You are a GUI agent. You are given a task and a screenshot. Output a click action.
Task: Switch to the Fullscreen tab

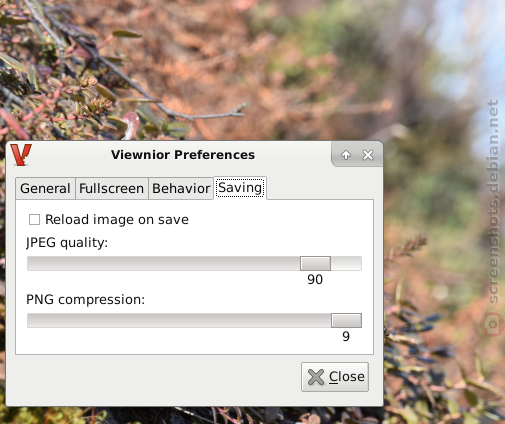(111, 188)
